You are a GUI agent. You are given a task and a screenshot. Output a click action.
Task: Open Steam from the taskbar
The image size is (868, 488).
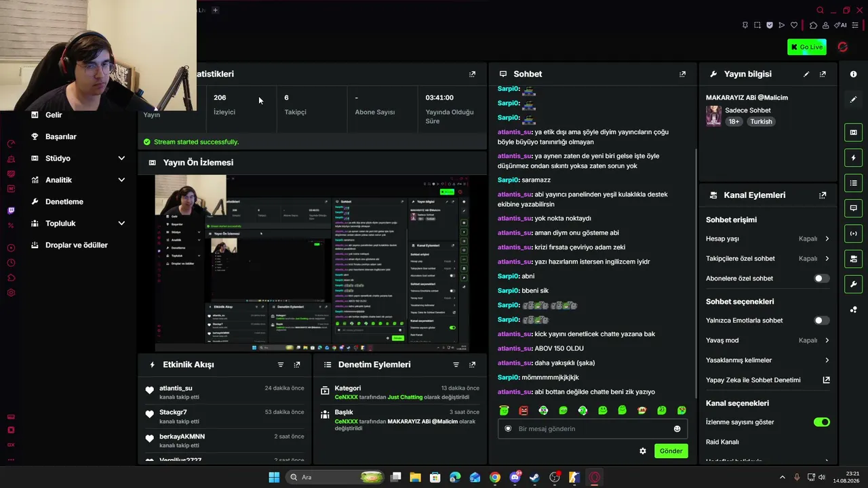click(x=534, y=477)
